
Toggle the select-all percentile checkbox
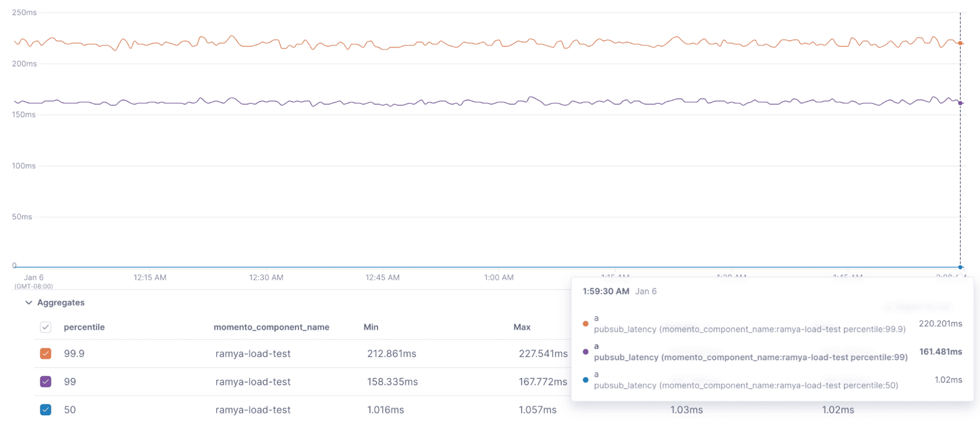pyautogui.click(x=46, y=327)
